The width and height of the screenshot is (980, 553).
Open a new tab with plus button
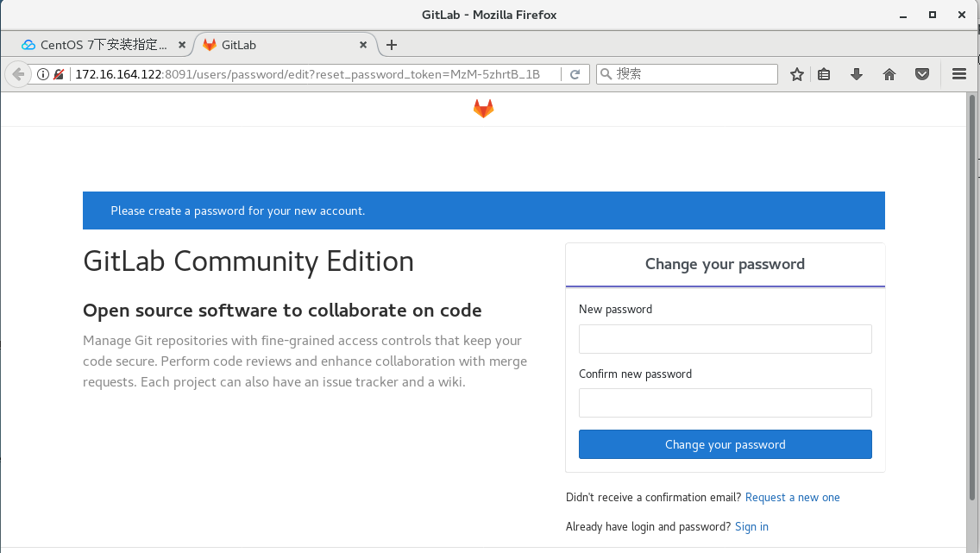click(x=392, y=45)
